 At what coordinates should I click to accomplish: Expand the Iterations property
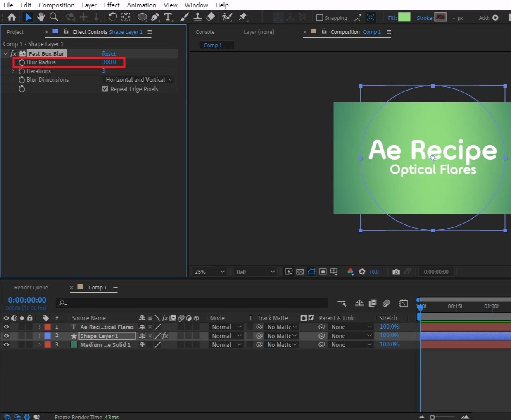pyautogui.click(x=13, y=71)
